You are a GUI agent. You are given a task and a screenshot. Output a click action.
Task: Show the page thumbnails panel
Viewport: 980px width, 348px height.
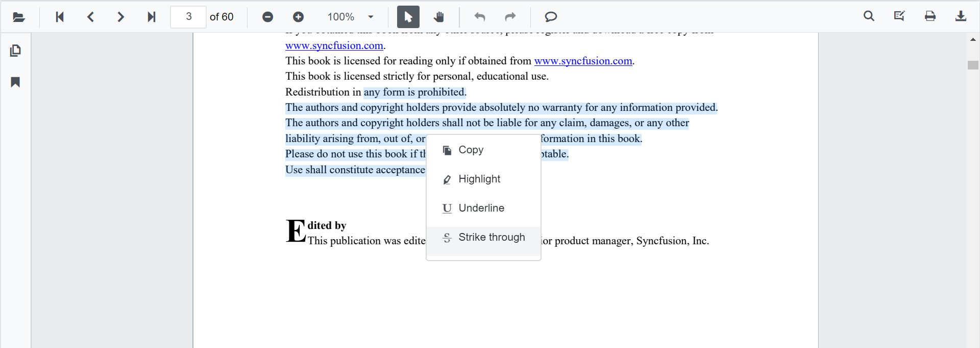(x=15, y=51)
